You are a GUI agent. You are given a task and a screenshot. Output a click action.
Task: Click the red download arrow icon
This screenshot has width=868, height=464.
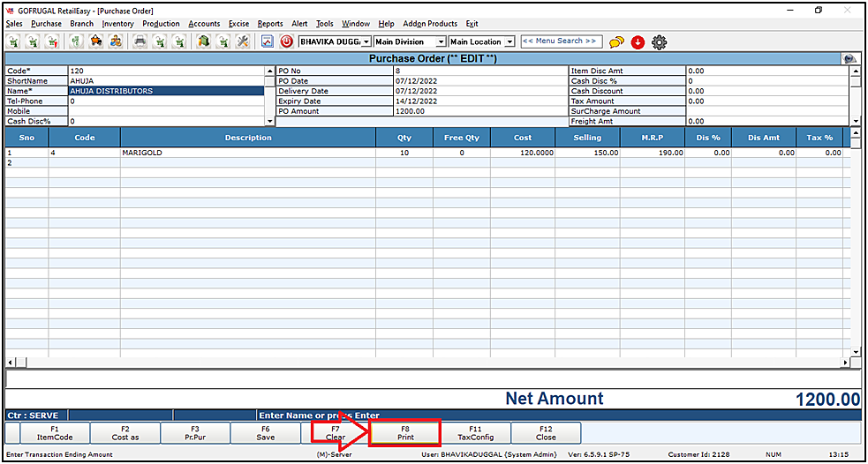tap(638, 42)
